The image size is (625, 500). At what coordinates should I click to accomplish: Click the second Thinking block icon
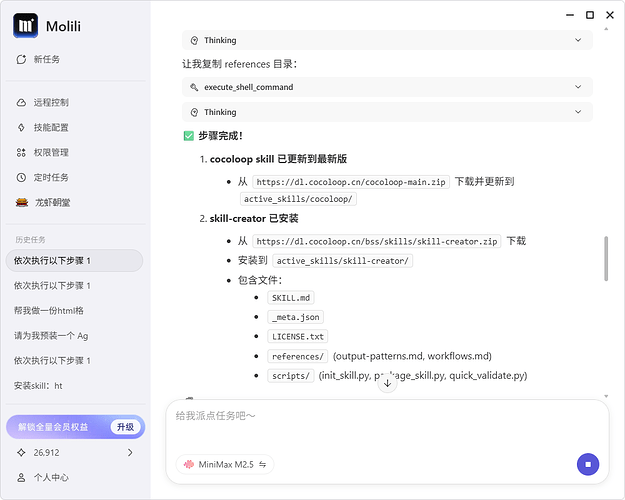pyautogui.click(x=194, y=112)
